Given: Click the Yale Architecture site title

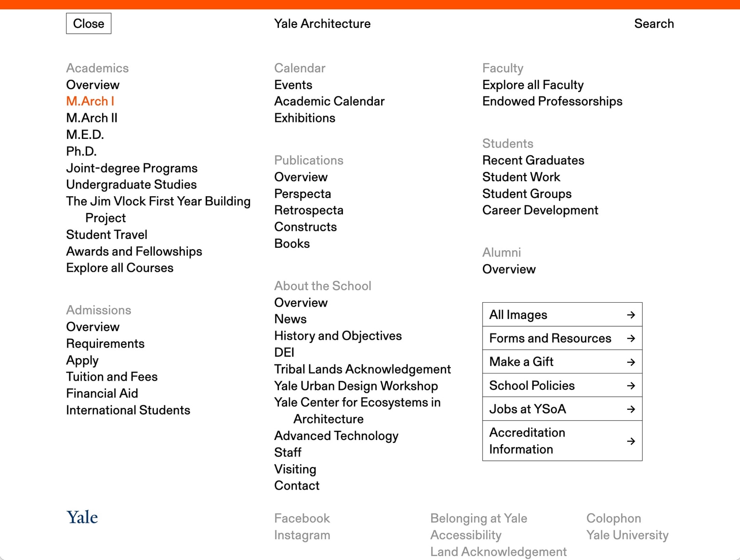Looking at the screenshot, I should point(322,24).
